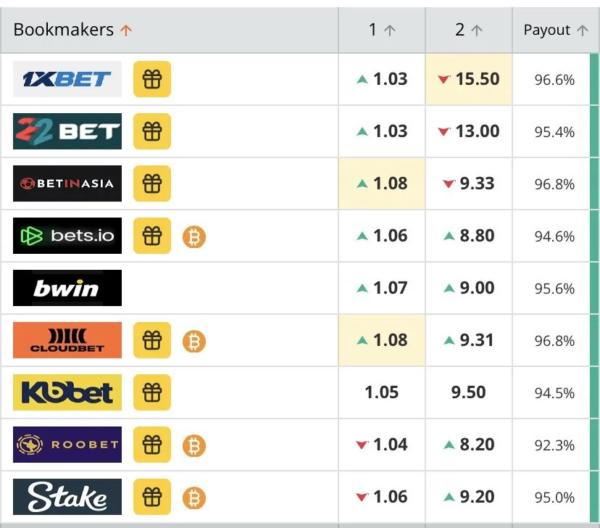This screenshot has height=528, width=600.
Task: Open the 1XBET bookmaker logo
Action: point(67,79)
